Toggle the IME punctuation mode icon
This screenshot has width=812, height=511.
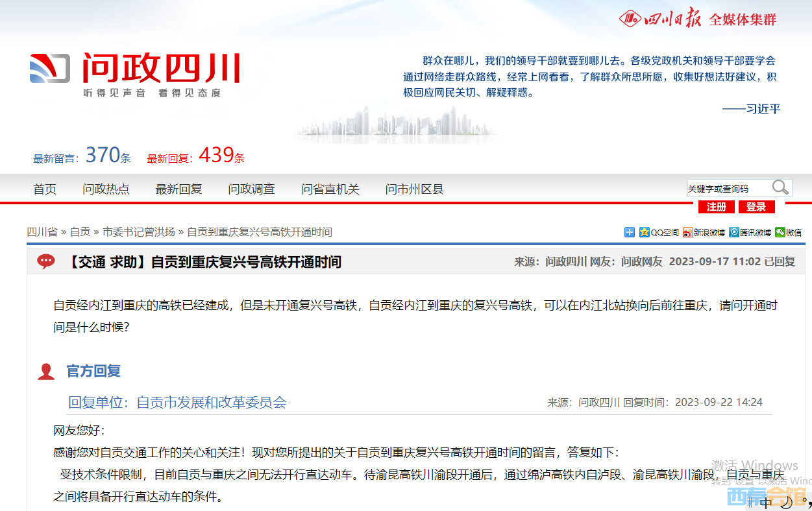[x=805, y=502]
